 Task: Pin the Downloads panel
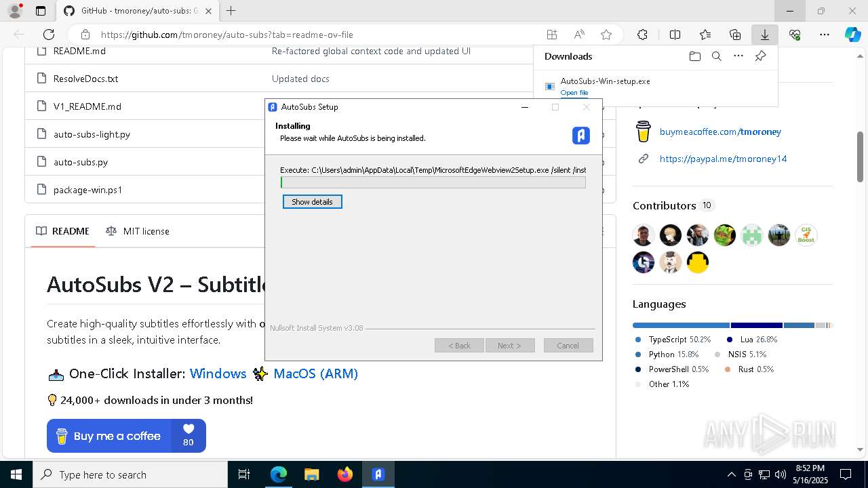[760, 56]
